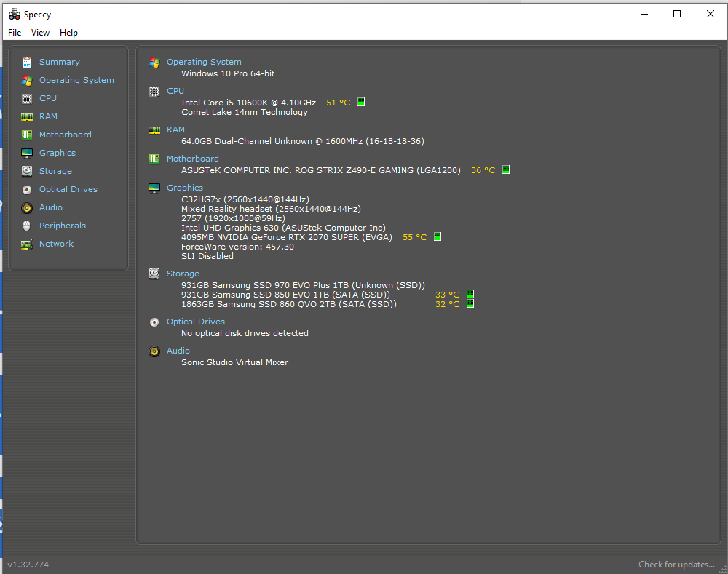This screenshot has width=728, height=574.
Task: Click the green CPU temperature indicator at 51 °C
Action: point(361,102)
